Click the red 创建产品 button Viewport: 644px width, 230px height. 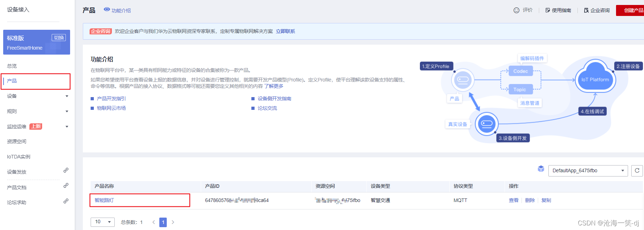pyautogui.click(x=631, y=10)
